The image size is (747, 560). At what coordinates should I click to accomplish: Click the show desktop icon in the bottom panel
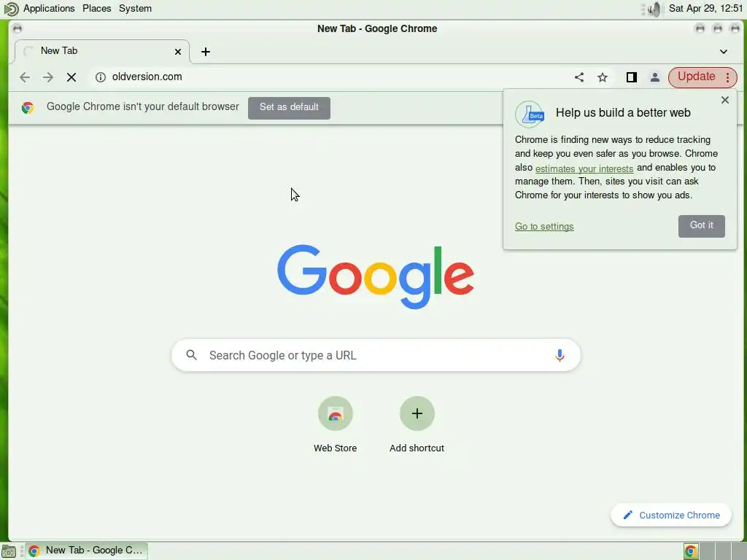[x=9, y=551]
